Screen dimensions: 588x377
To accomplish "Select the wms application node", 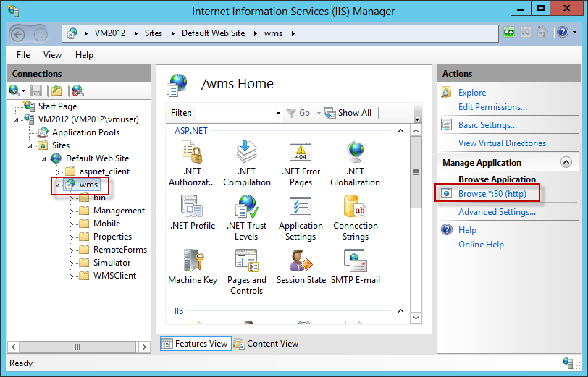I will point(88,185).
